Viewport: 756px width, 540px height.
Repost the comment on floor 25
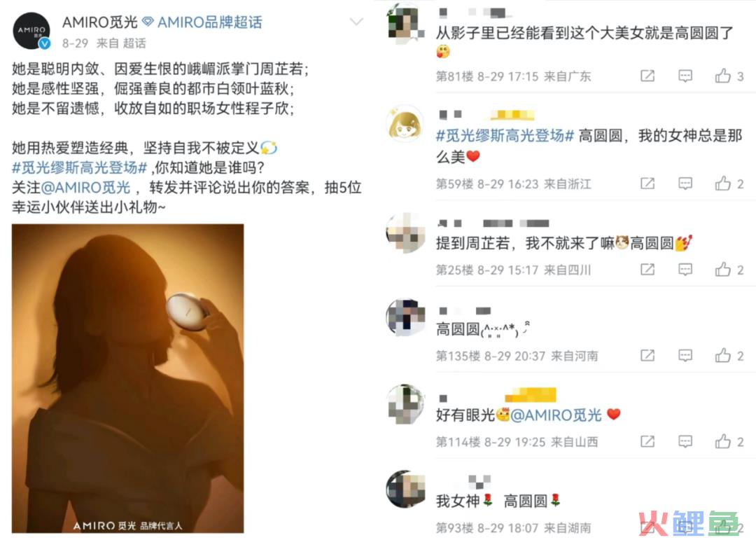(x=647, y=269)
